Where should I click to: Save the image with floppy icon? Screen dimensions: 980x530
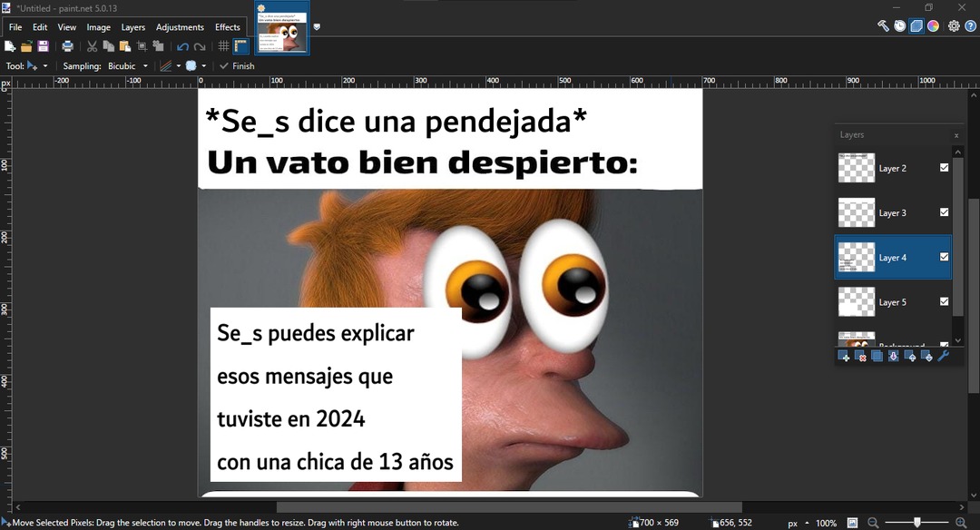click(x=44, y=46)
